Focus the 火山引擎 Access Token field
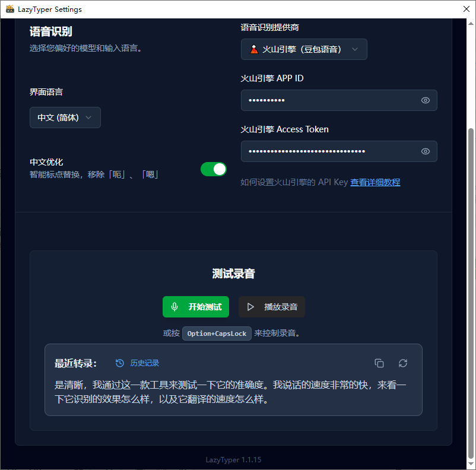This screenshot has width=476, height=470. (x=329, y=151)
